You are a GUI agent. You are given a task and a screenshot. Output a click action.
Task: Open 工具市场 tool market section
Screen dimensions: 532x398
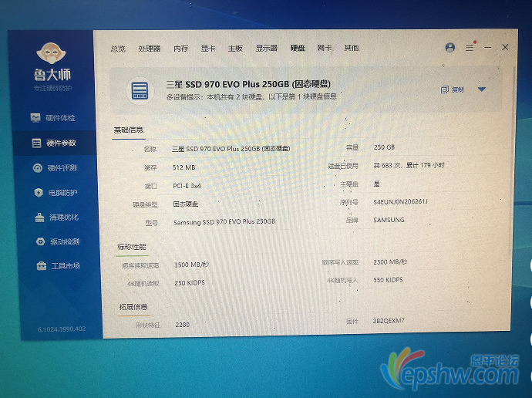(59, 265)
